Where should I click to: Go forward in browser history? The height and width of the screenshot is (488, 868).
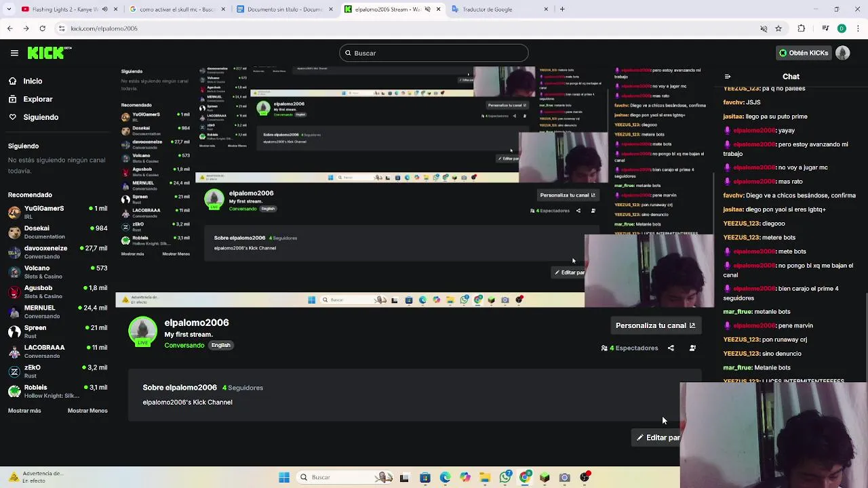(x=26, y=28)
